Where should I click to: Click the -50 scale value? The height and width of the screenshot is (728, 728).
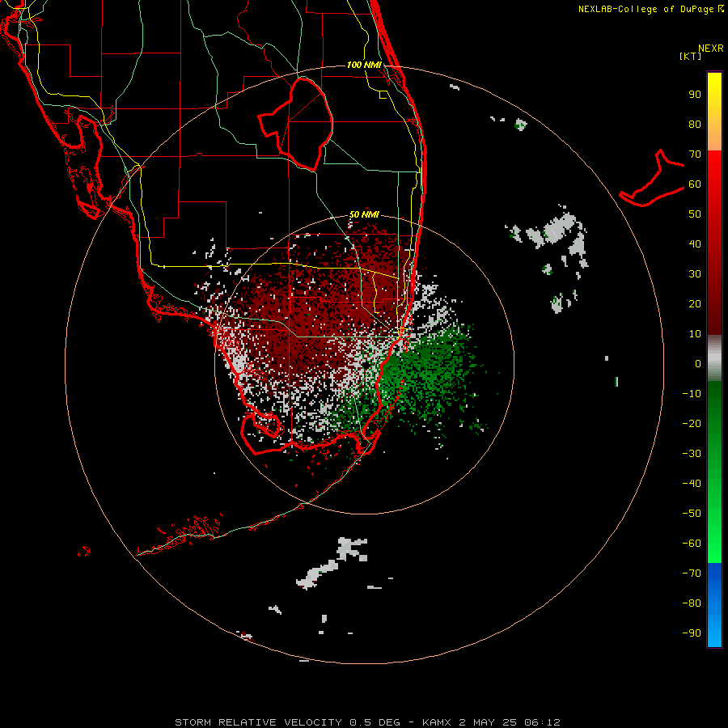coord(692,514)
